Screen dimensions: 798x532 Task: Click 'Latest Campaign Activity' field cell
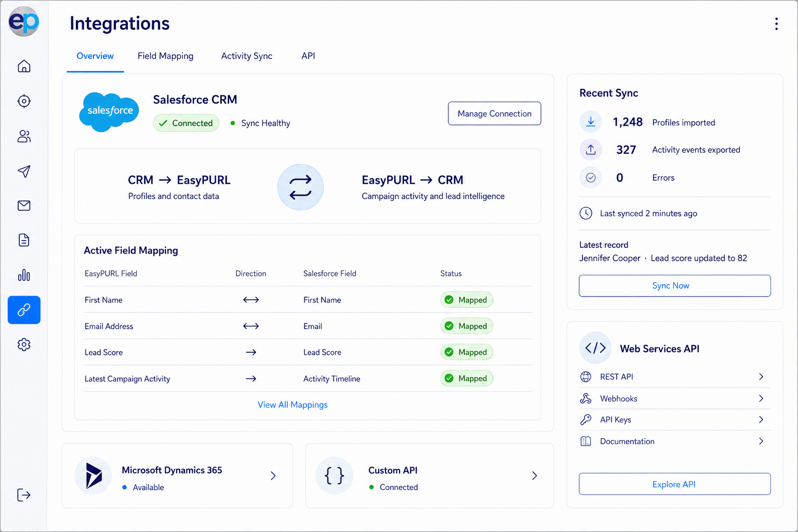(127, 379)
